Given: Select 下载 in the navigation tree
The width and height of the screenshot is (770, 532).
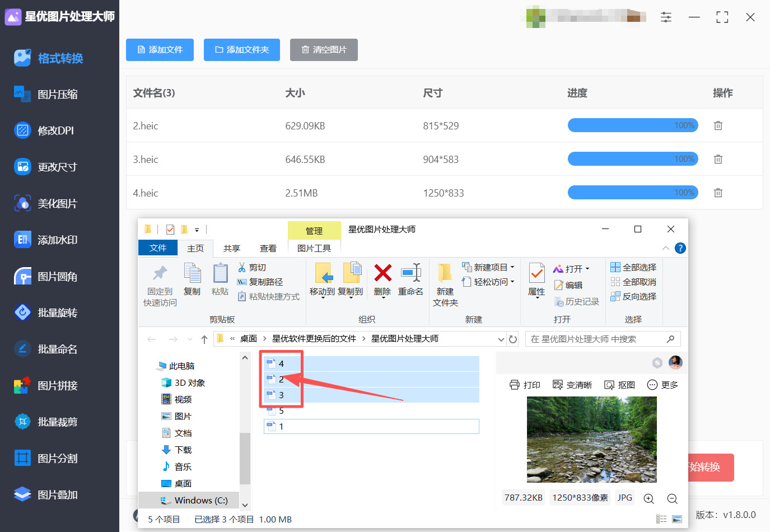Looking at the screenshot, I should (x=176, y=450).
